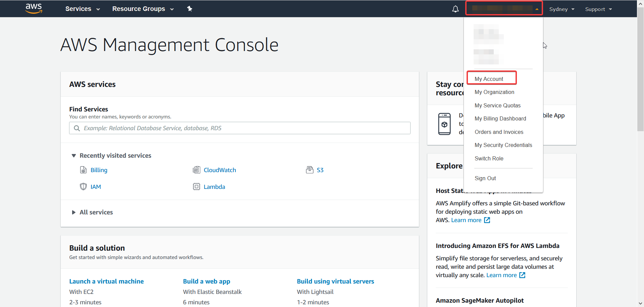644x307 pixels.
Task: Select My Account from the menu
Action: click(x=489, y=79)
